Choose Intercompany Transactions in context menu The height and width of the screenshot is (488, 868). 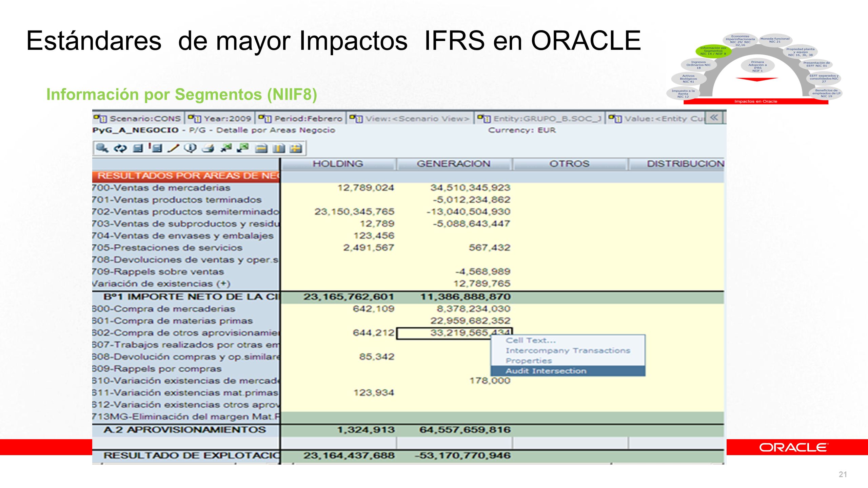[x=568, y=350]
